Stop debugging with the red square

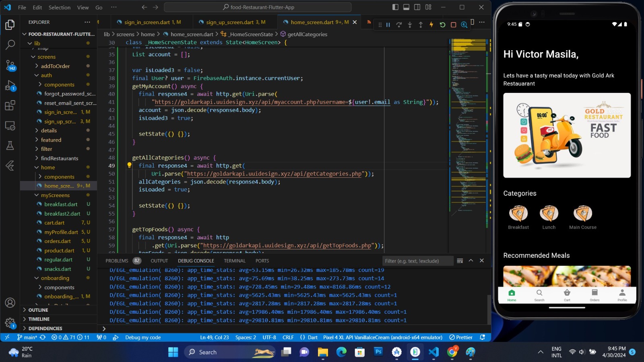point(453,25)
